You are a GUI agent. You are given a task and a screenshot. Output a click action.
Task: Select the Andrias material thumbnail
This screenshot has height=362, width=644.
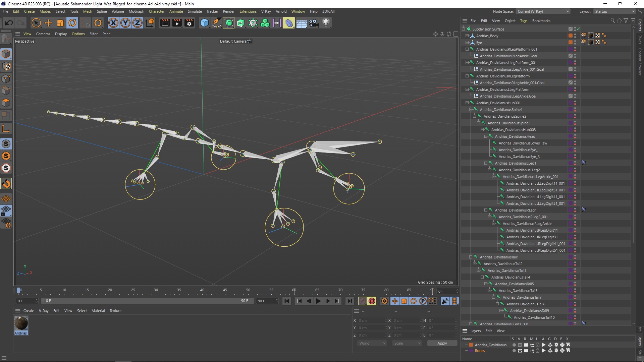point(21,323)
